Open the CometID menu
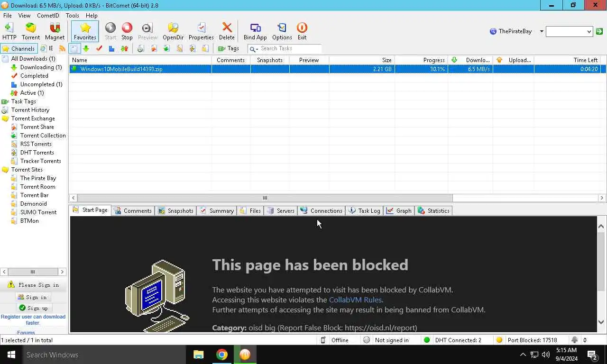This screenshot has width=607, height=364. coord(48,15)
